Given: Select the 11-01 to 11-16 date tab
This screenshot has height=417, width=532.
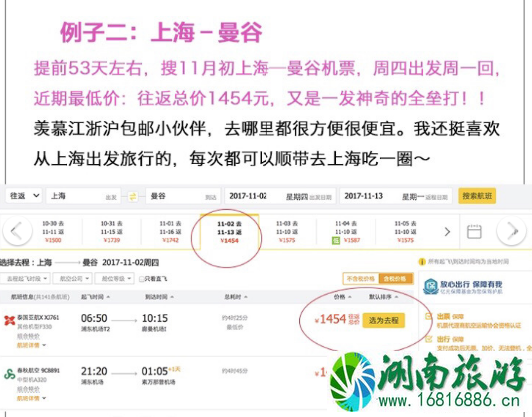Looking at the screenshot, I should coord(170,232).
